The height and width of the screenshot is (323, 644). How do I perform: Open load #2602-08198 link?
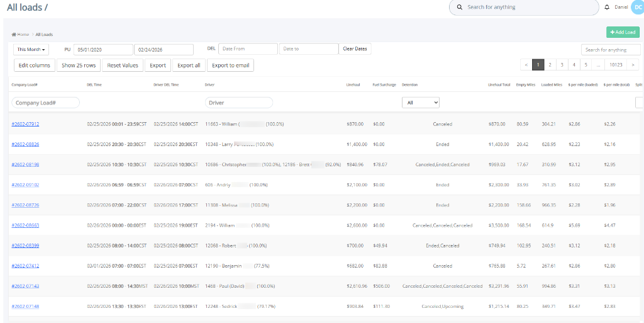click(25, 164)
